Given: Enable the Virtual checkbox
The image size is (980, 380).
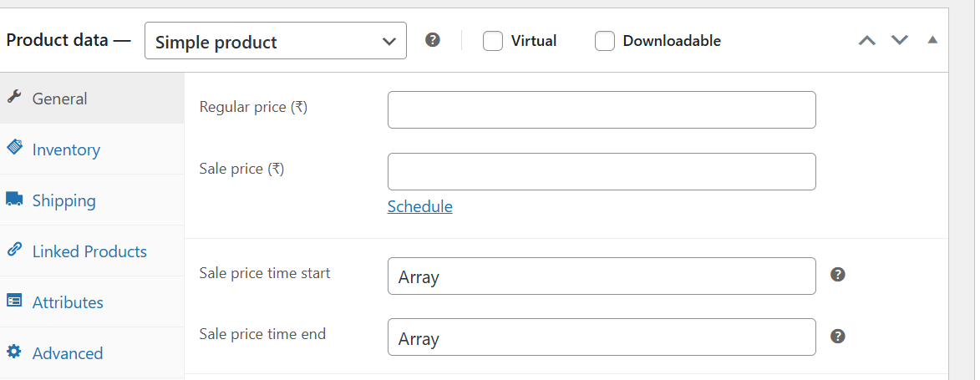Looking at the screenshot, I should point(493,41).
